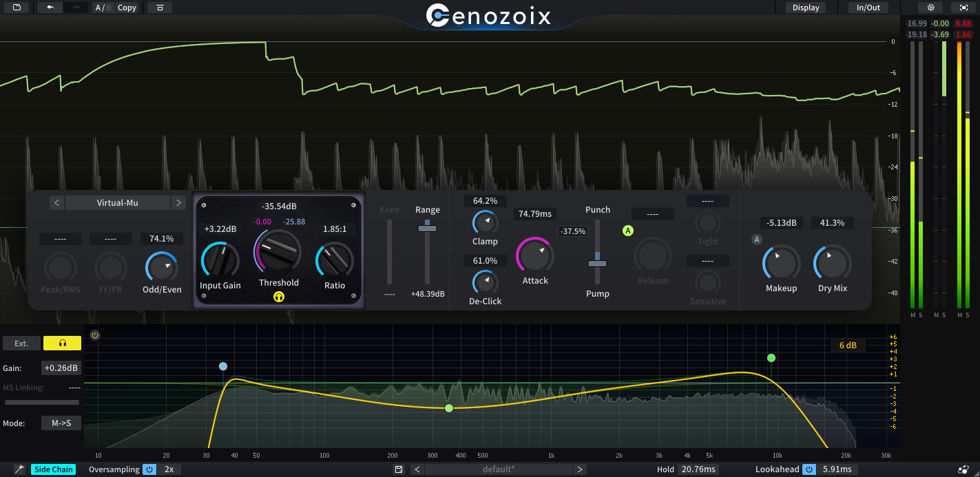The height and width of the screenshot is (477, 980).
Task: Edit the 41.3% dry mix value
Action: (833, 223)
